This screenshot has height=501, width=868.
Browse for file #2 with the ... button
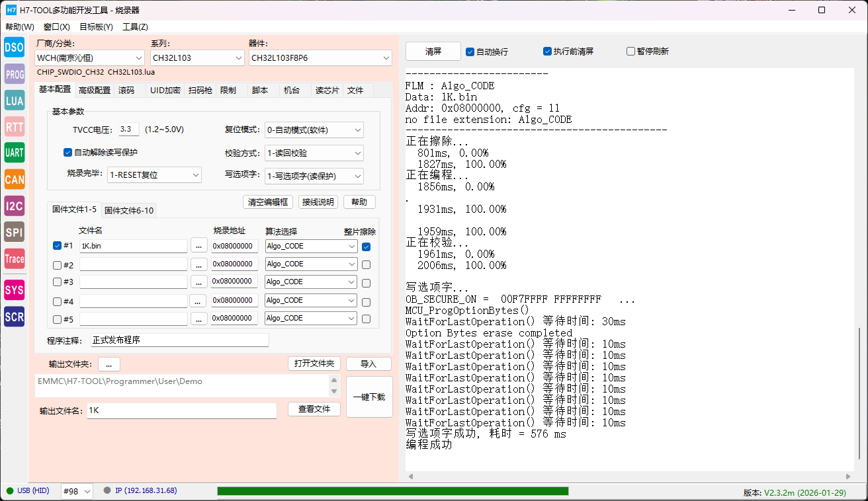coord(198,264)
